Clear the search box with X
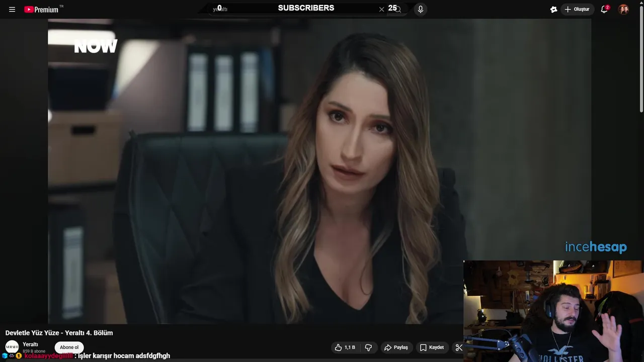This screenshot has height=362, width=644. coord(381,9)
